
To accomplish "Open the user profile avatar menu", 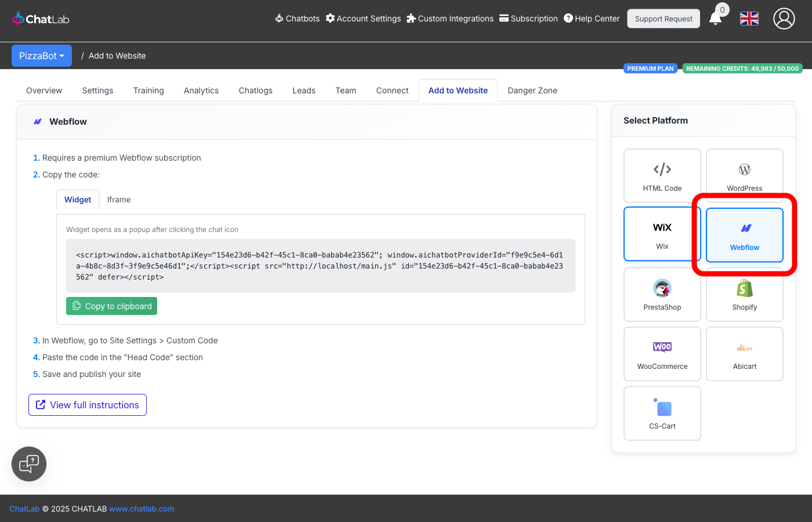I will 784,19.
